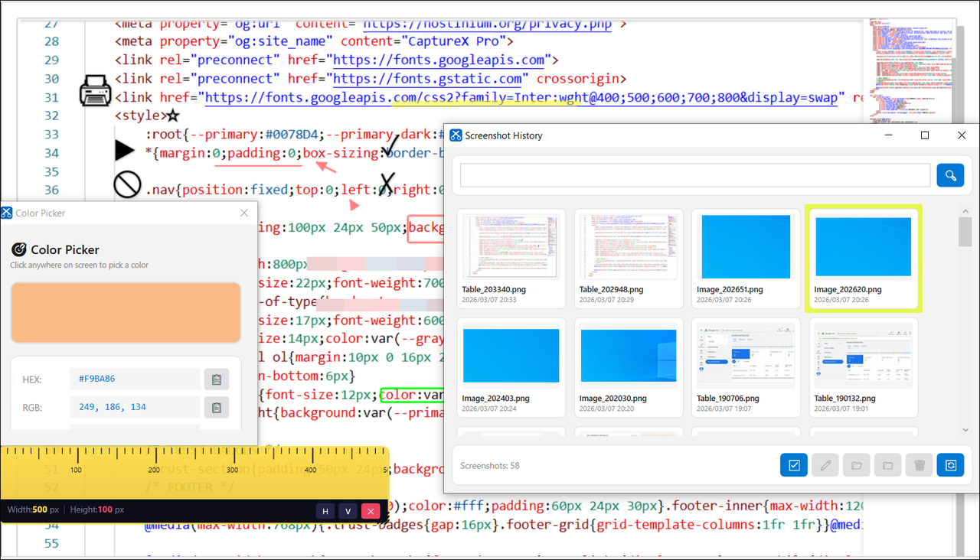Open the first folder icon in Screenshot History
The height and width of the screenshot is (560, 980).
tap(856, 464)
